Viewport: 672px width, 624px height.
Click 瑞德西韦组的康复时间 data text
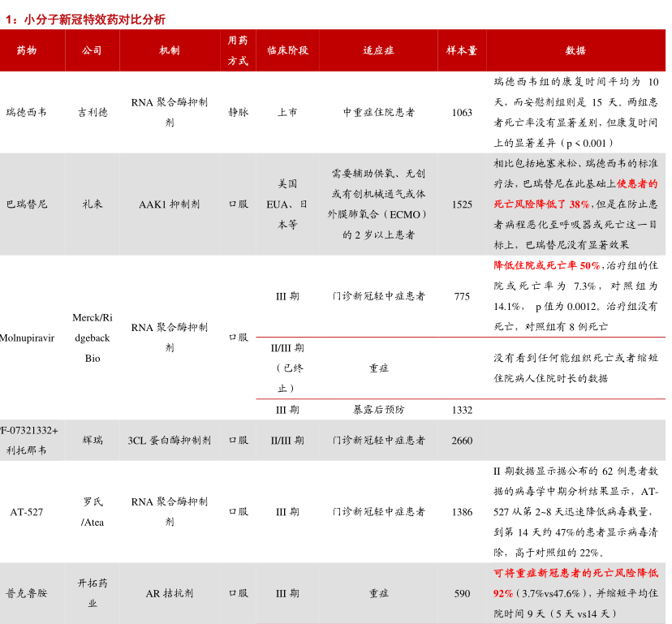[575, 112]
